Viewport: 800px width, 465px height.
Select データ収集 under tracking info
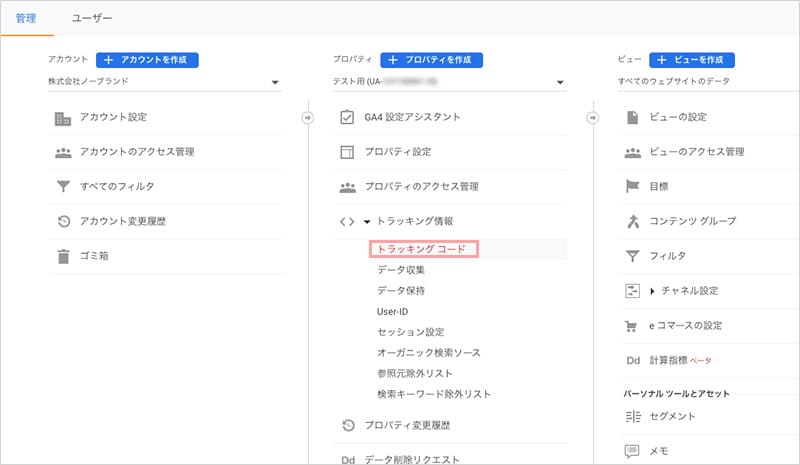coord(401,270)
